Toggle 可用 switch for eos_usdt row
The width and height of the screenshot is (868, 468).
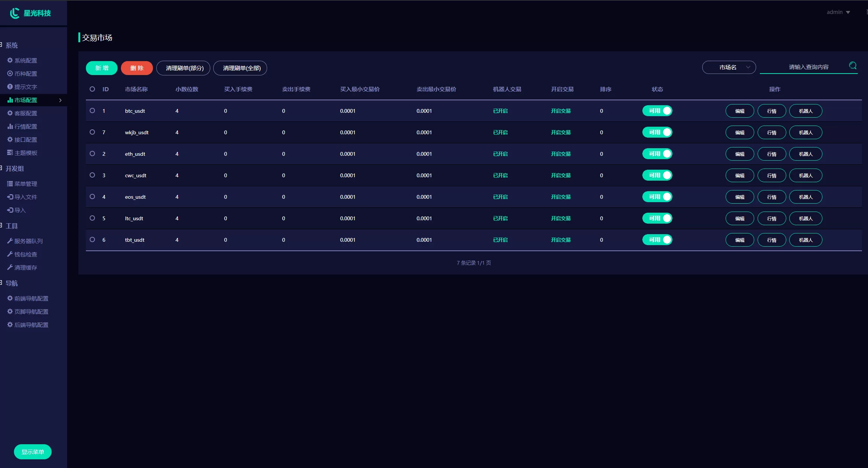pyautogui.click(x=657, y=197)
